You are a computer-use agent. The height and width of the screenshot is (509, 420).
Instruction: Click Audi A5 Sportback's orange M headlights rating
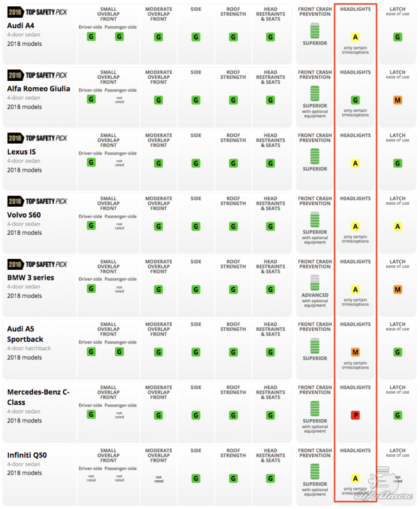pyautogui.click(x=355, y=352)
